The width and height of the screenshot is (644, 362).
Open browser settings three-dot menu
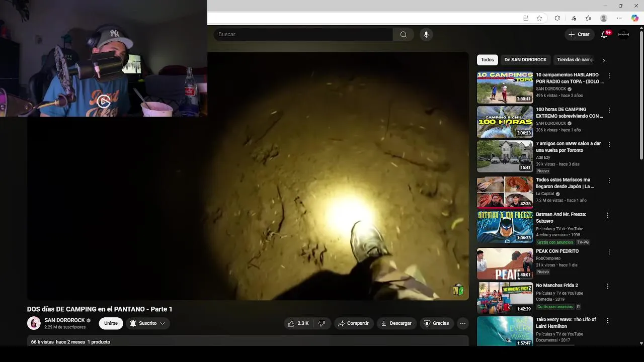pos(619,18)
